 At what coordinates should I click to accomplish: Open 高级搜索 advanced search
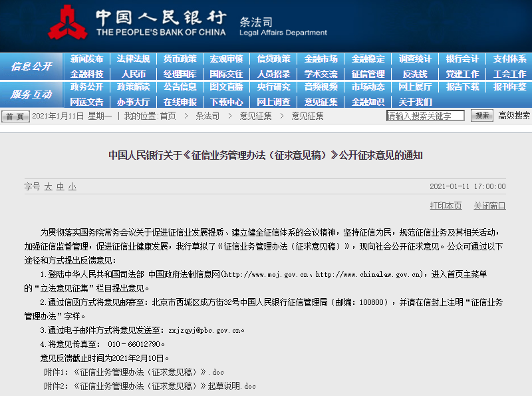(514, 116)
